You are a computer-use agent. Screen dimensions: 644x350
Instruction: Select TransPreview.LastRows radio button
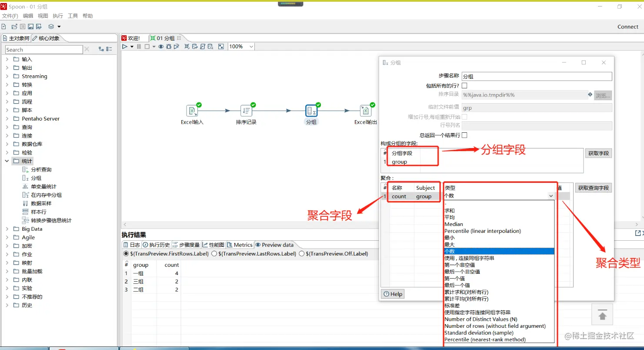click(x=214, y=253)
